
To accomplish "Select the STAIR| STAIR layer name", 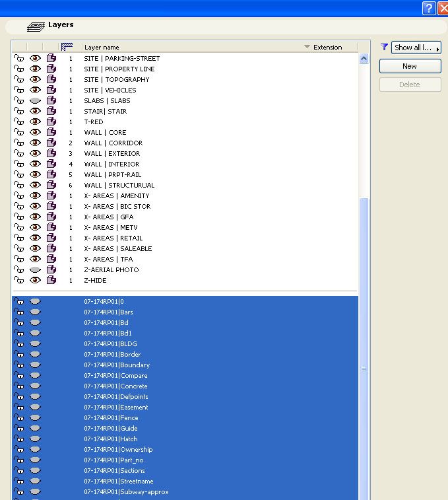I will coord(106,111).
